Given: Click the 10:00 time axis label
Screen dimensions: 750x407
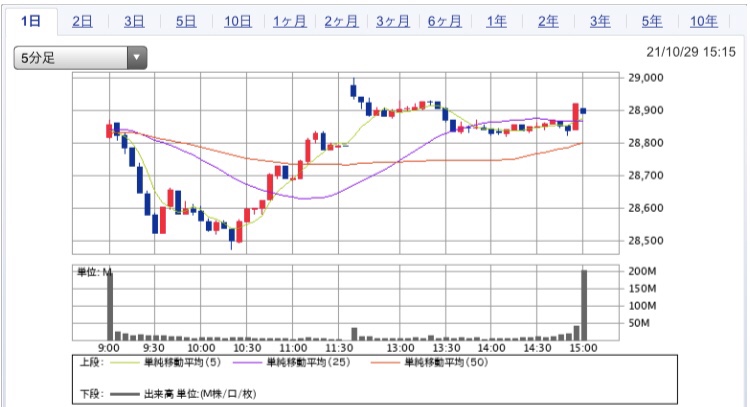Looking at the screenshot, I should (201, 348).
